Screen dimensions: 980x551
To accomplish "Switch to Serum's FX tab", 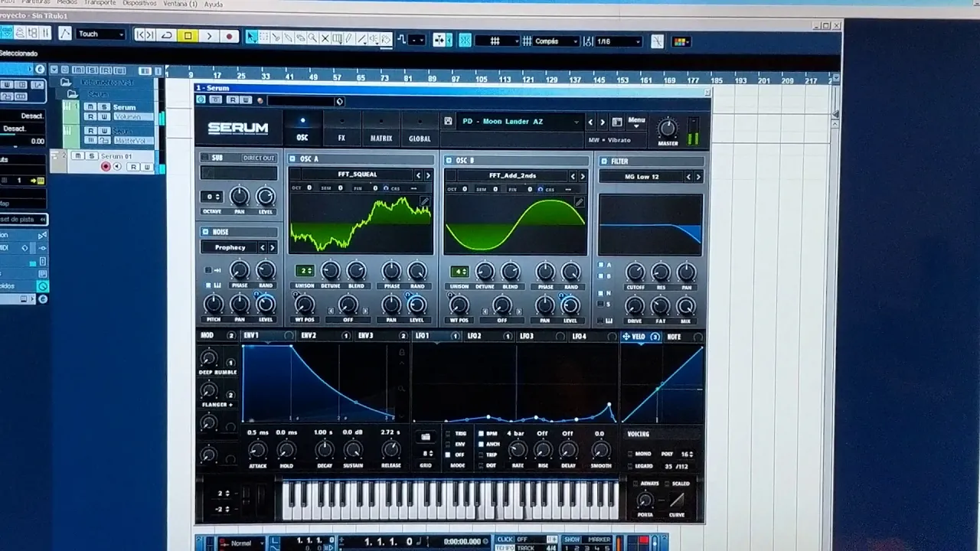I will (x=341, y=129).
